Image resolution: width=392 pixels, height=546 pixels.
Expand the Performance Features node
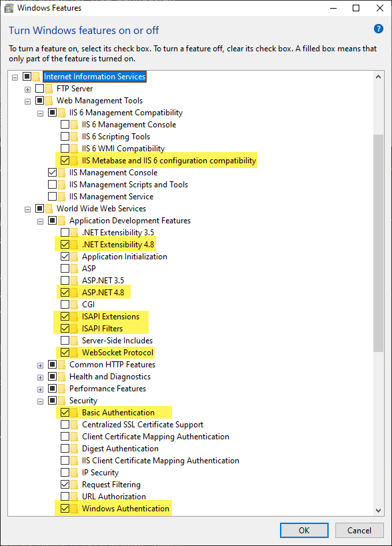(40, 389)
